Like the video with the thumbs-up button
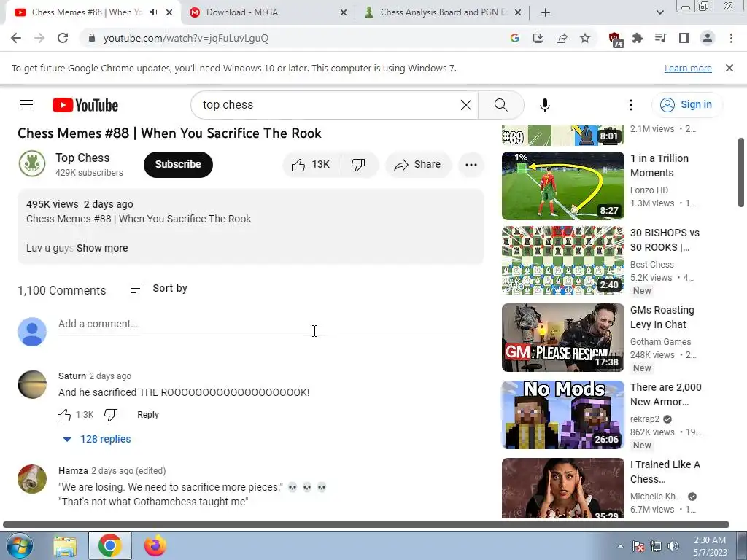Screen dimensions: 747x560 pos(311,164)
